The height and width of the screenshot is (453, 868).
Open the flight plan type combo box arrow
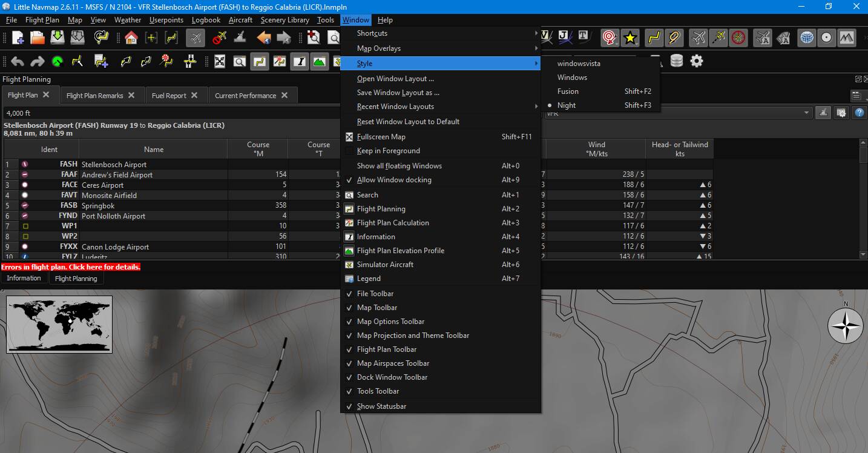point(806,113)
